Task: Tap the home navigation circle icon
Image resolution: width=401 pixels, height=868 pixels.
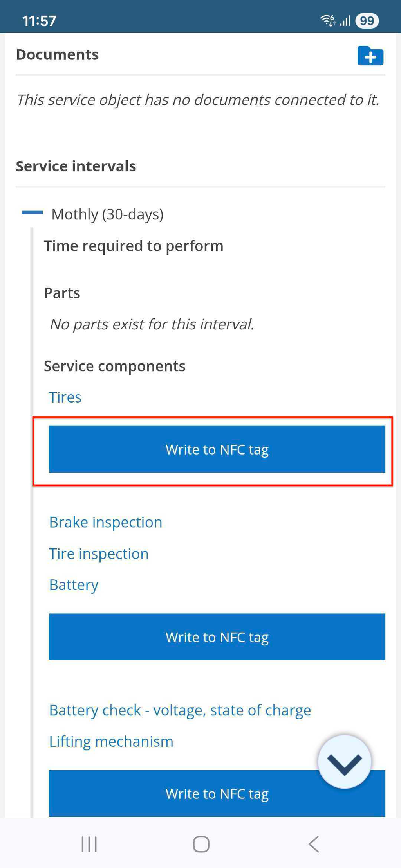Action: [200, 844]
